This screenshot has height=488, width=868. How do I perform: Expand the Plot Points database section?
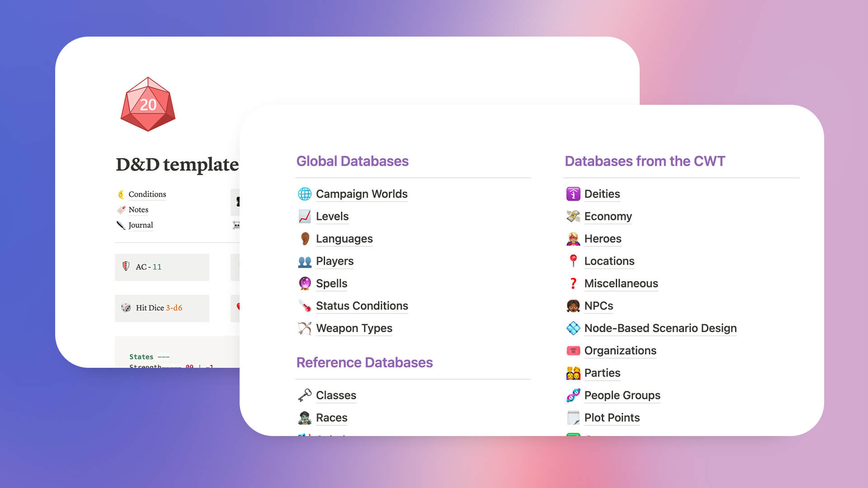point(611,417)
